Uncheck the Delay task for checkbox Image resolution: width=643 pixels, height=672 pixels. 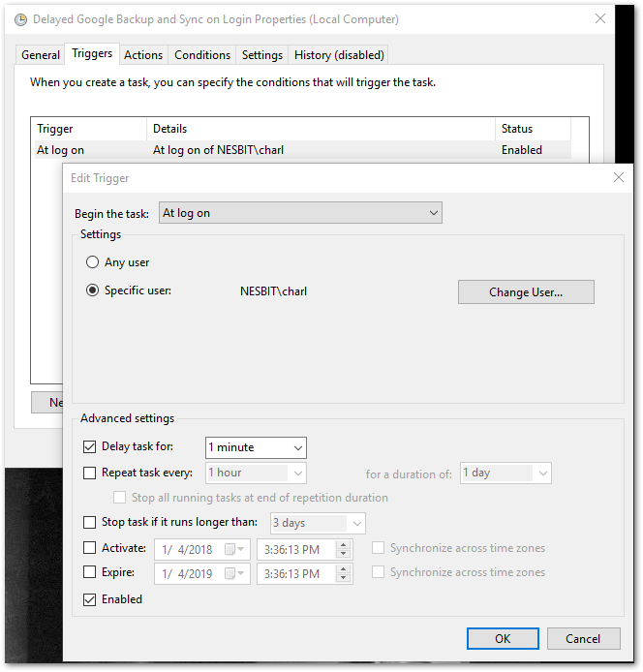tap(89, 446)
